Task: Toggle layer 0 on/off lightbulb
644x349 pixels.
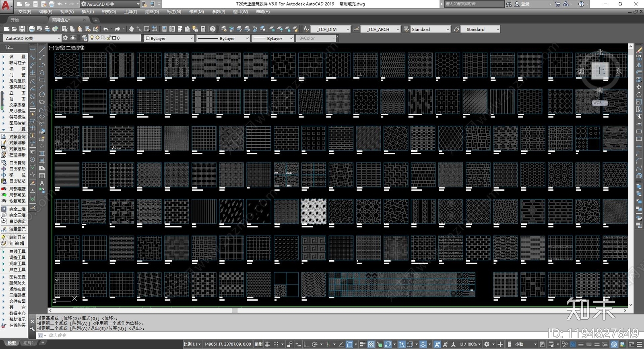Action: tap(92, 38)
